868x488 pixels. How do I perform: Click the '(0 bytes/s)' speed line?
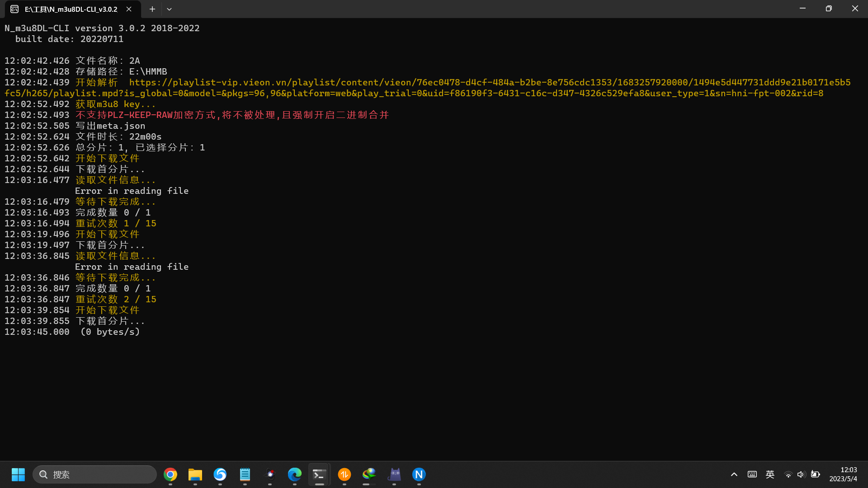tap(110, 332)
